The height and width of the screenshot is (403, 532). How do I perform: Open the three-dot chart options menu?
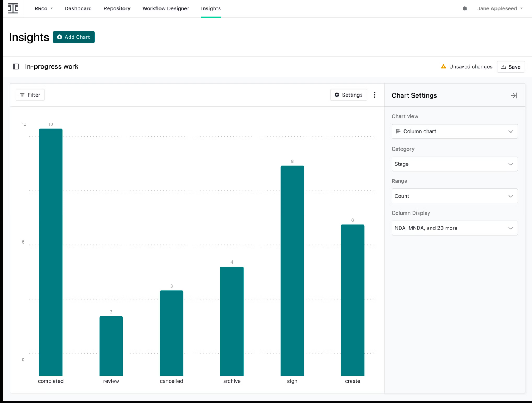375,95
